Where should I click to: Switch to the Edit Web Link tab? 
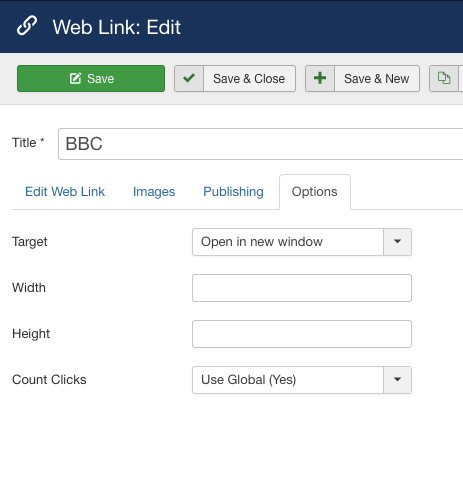click(65, 192)
